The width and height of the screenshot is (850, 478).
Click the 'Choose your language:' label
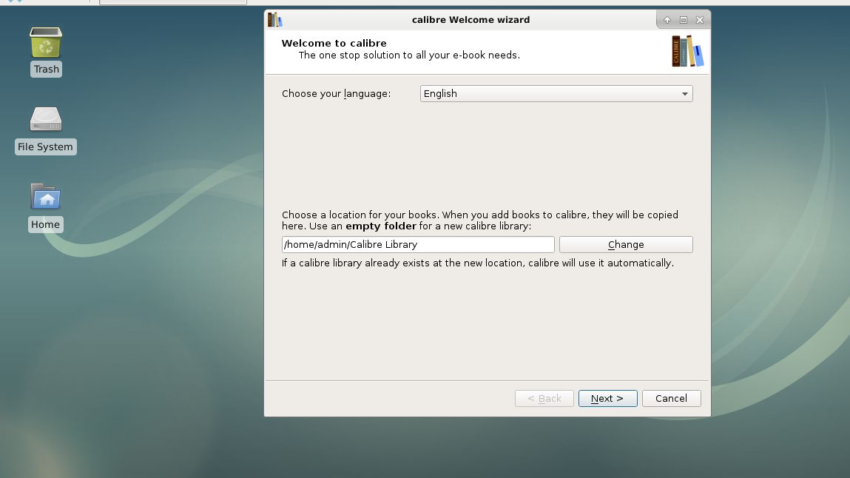click(336, 94)
